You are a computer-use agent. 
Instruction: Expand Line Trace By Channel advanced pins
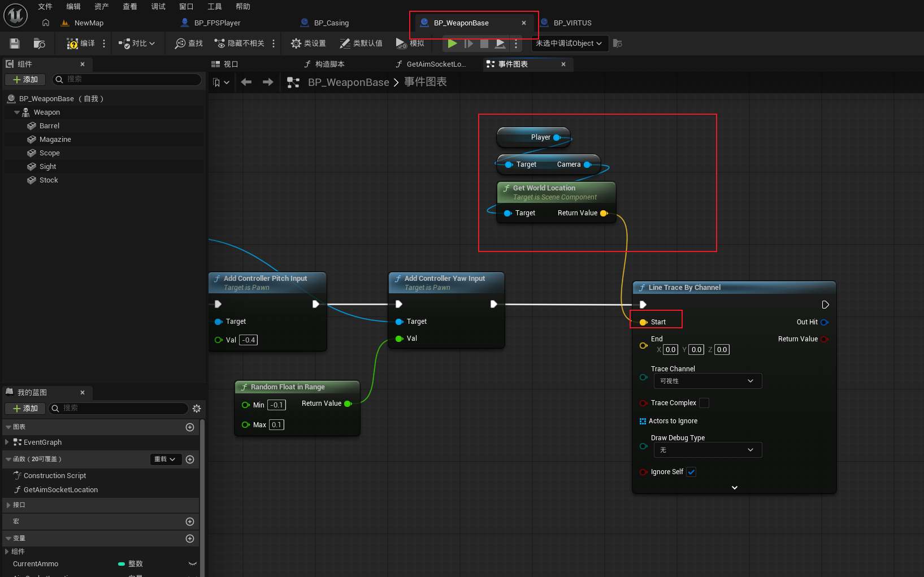pyautogui.click(x=734, y=488)
